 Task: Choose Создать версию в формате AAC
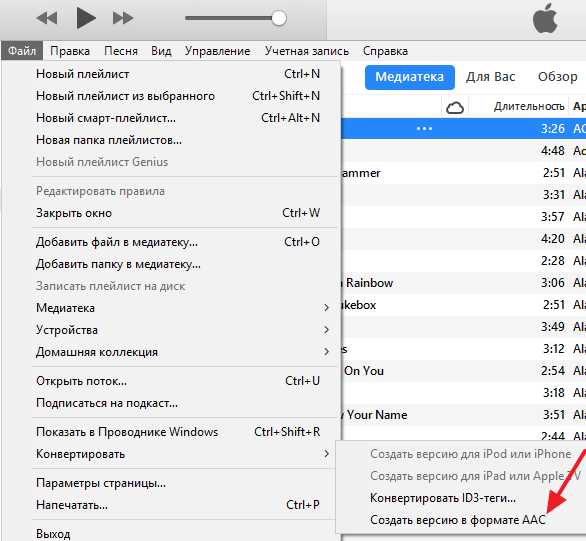point(461,520)
